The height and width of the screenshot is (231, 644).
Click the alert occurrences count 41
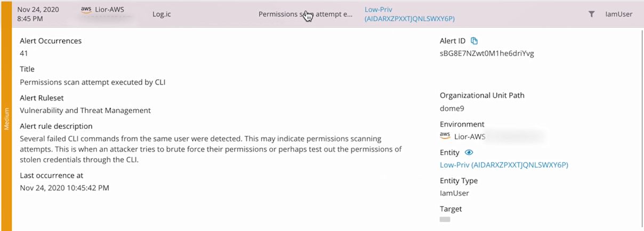point(24,53)
